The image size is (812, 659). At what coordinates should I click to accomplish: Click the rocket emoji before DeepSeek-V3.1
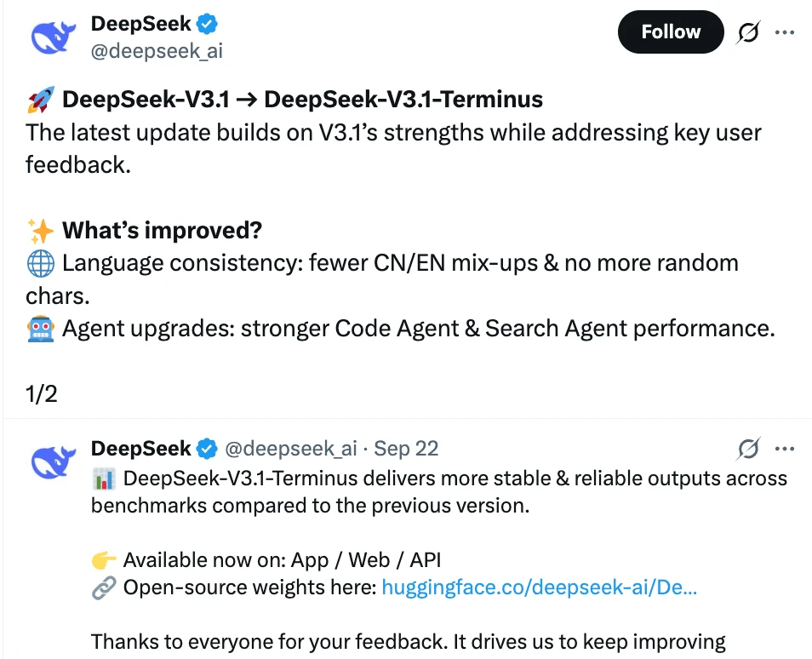tap(40, 100)
